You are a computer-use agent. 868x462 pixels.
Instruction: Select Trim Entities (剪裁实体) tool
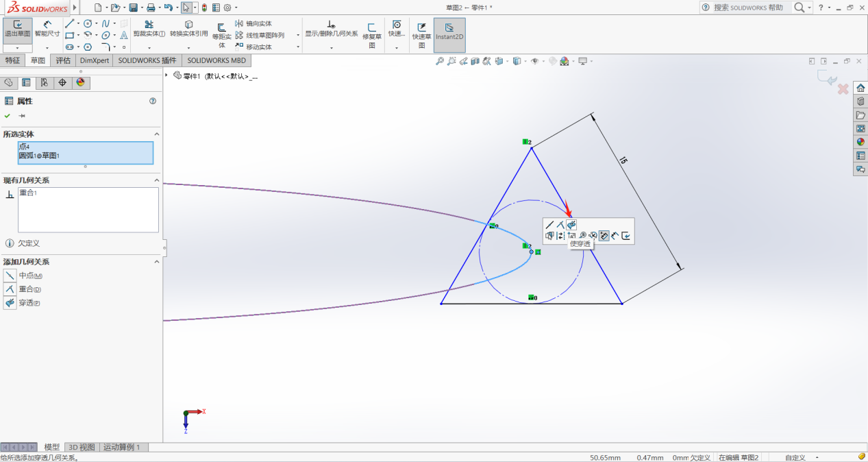pos(149,29)
